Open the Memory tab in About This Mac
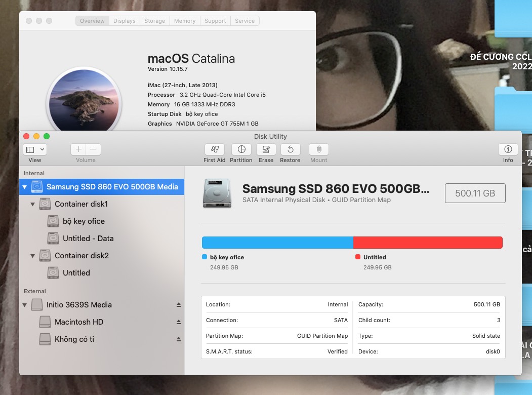Screen dimensions: 532x395 [x=185, y=21]
